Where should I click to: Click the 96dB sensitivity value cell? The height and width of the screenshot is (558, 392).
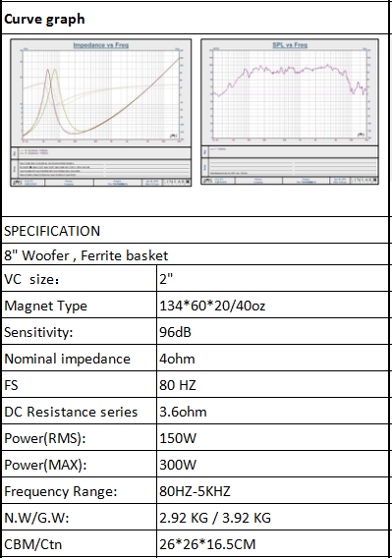tap(273, 331)
